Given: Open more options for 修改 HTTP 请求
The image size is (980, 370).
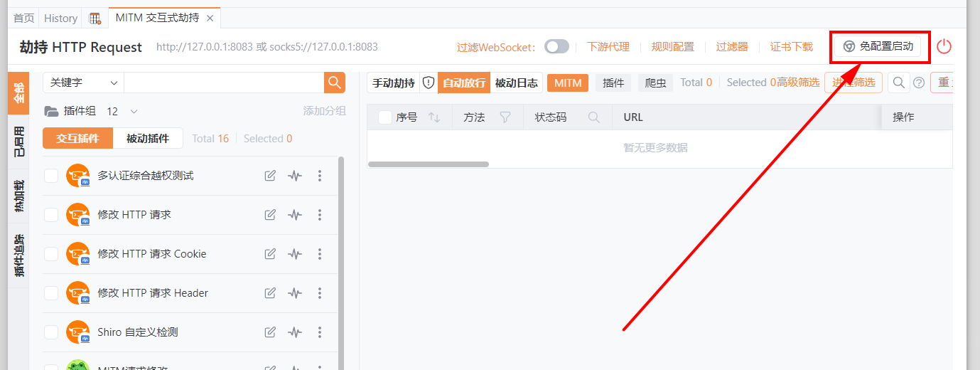Looking at the screenshot, I should click(320, 215).
